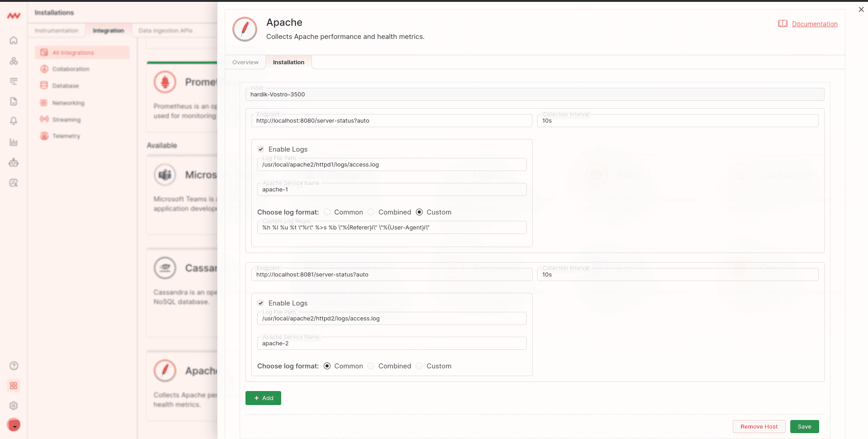Image resolution: width=868 pixels, height=439 pixels.
Task: Uncheck Enable Logs for the first endpoint
Action: click(x=261, y=149)
